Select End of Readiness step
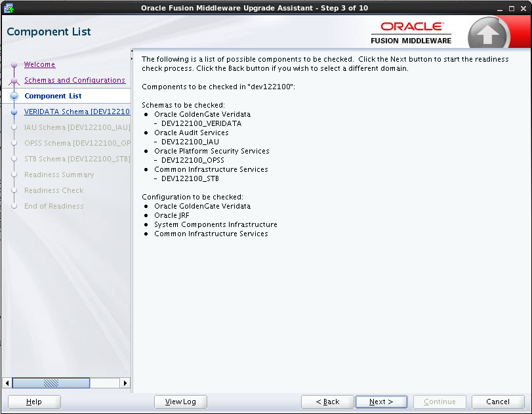 pos(54,206)
